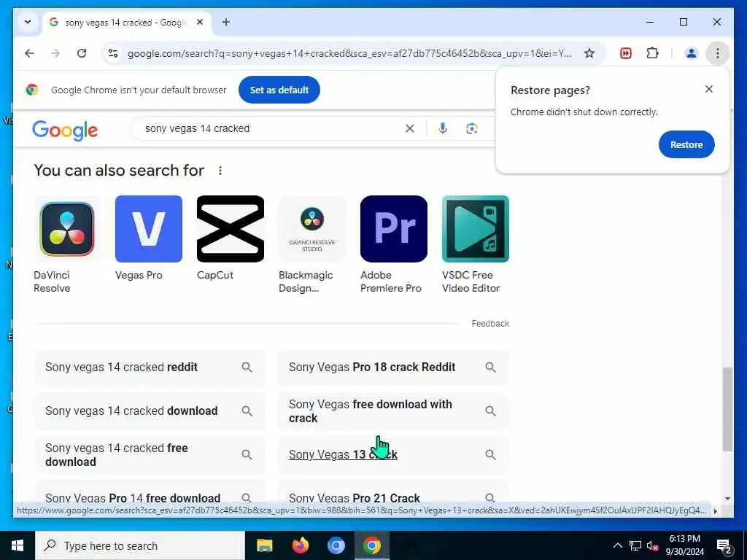747x560 pixels.
Task: Search Sony Vegas free download with crack
Action: pos(393,411)
